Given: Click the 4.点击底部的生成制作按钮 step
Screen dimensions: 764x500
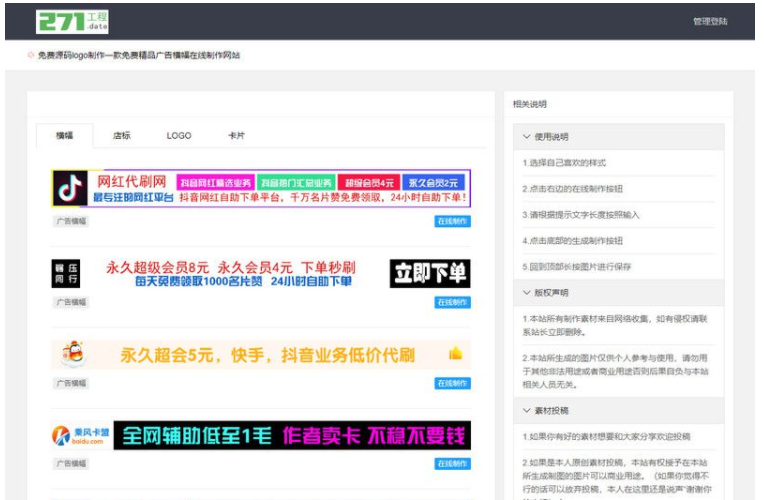Looking at the screenshot, I should pos(572,241).
